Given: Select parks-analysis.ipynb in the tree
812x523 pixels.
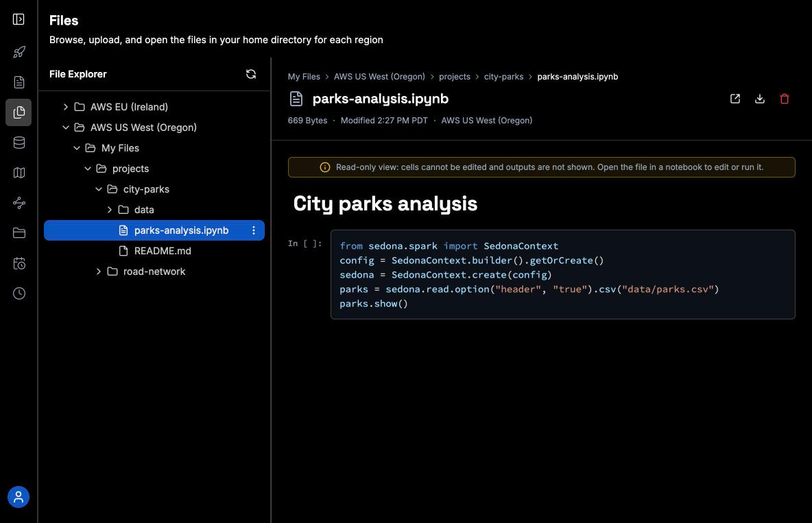Looking at the screenshot, I should click(x=154, y=230).
